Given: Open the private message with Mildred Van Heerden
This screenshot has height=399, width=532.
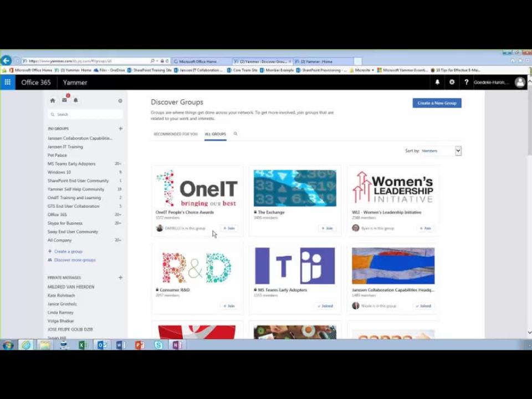Looking at the screenshot, I should (x=71, y=287).
